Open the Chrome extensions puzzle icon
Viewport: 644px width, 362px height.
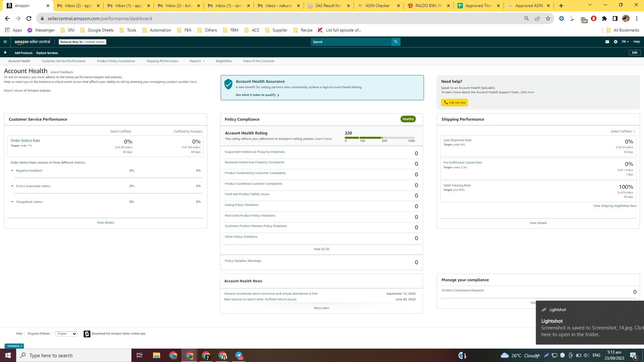pos(604,18)
